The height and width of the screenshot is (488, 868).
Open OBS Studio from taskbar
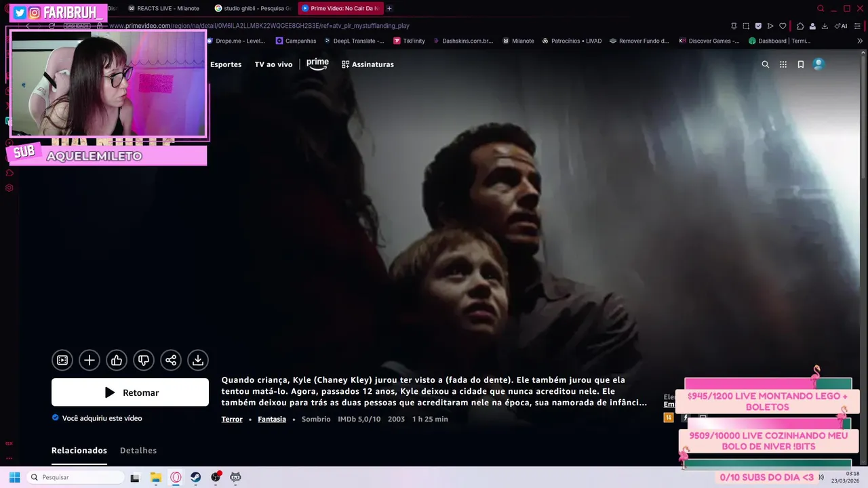(216, 477)
